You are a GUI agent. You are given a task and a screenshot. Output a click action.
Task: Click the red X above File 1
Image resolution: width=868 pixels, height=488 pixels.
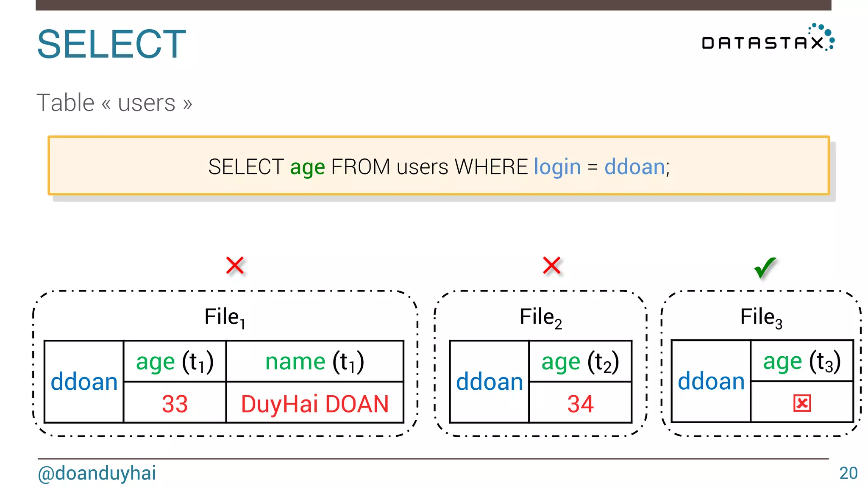pyautogui.click(x=235, y=266)
